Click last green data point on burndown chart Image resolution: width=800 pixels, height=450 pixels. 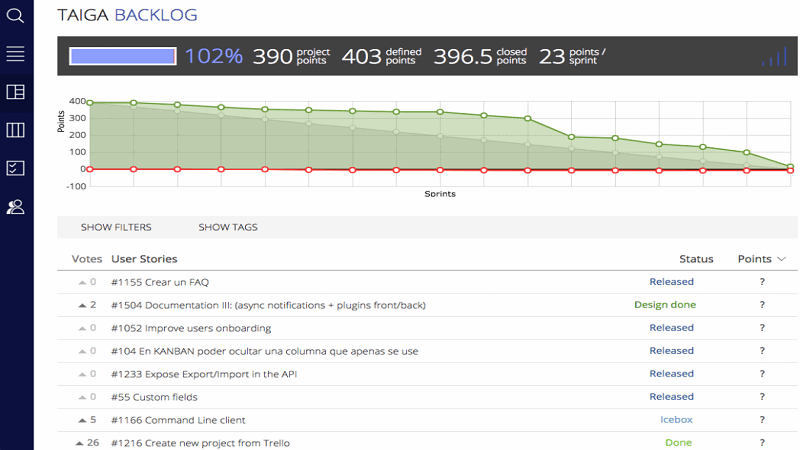point(790,166)
